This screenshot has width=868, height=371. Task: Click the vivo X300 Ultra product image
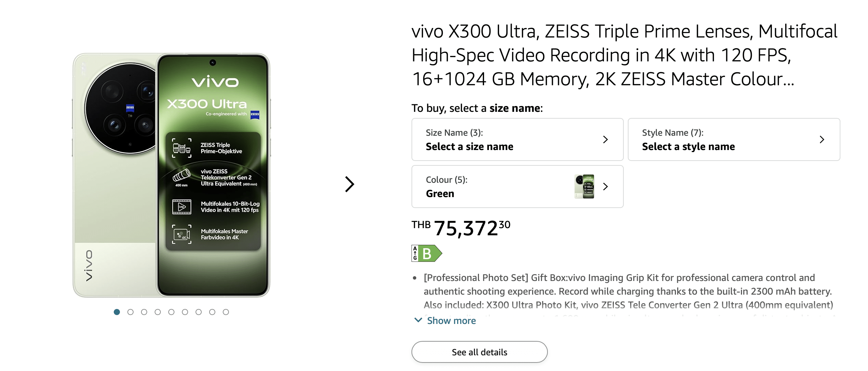coord(171,175)
